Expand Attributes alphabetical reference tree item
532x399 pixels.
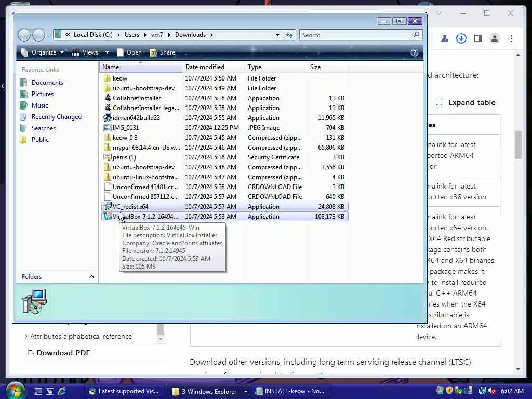pos(26,336)
